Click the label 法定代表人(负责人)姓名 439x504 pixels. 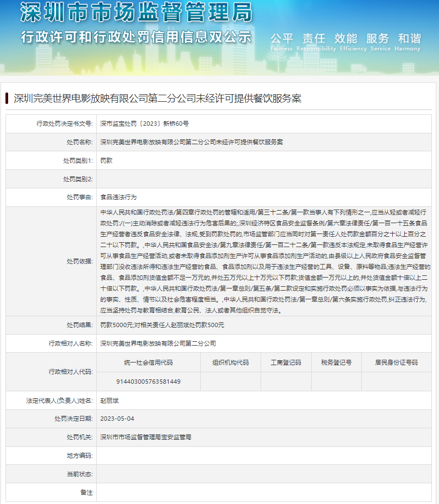click(x=59, y=401)
